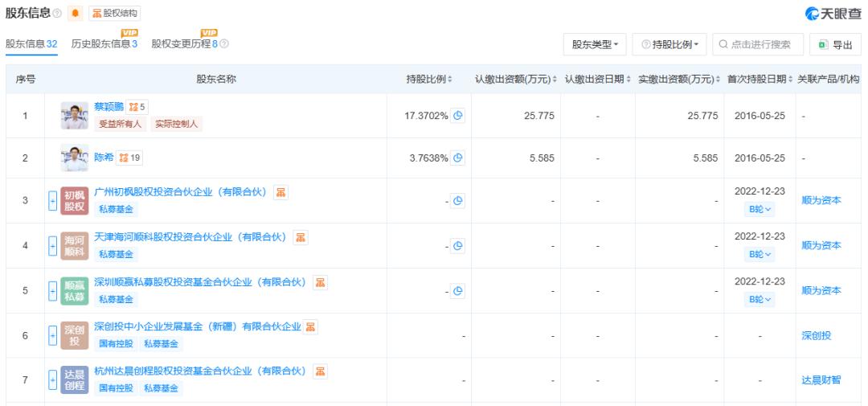The image size is (868, 406).
Task: Open pie chart icon for 3.7638% share
Action: coord(458,158)
